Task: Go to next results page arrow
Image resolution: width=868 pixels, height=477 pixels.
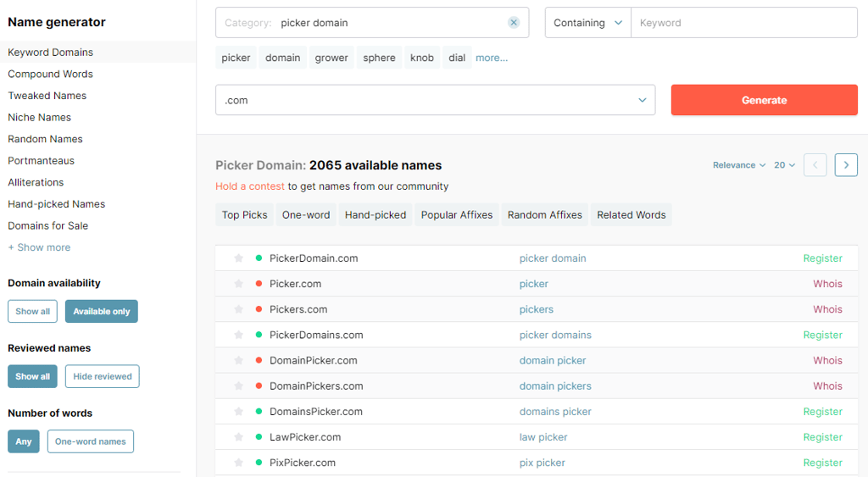Action: 846,165
